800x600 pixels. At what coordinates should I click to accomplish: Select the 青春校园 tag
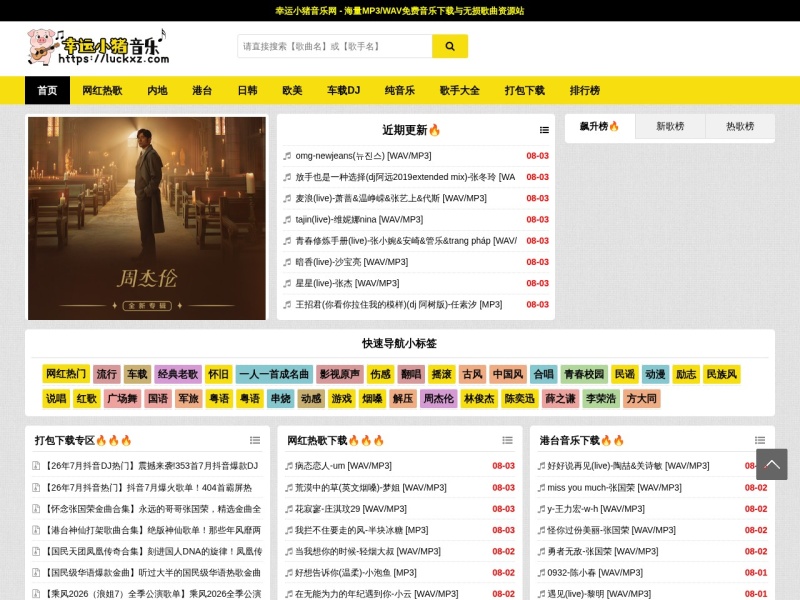584,374
